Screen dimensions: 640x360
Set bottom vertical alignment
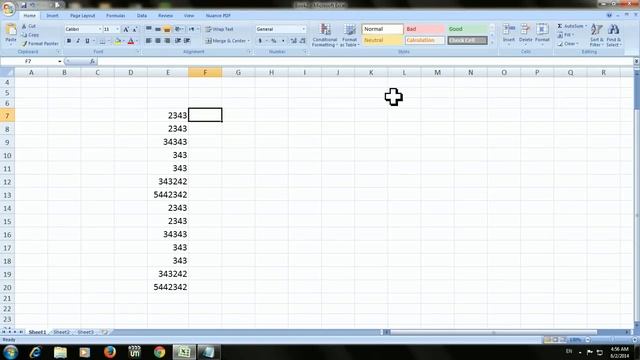tap(167, 29)
